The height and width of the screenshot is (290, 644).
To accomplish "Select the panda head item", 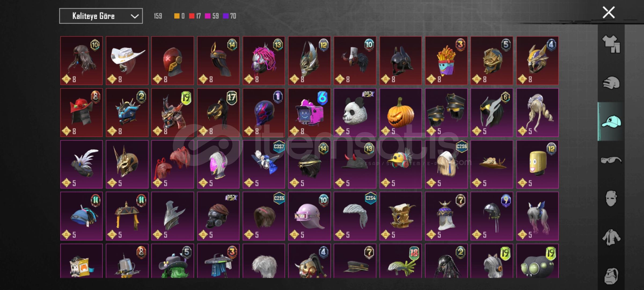I will point(355,113).
